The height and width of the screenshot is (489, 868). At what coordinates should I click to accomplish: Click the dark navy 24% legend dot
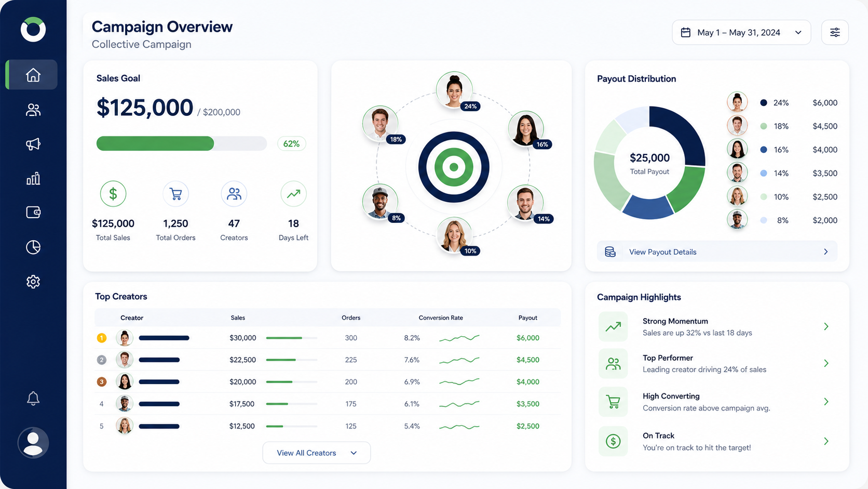[764, 103]
